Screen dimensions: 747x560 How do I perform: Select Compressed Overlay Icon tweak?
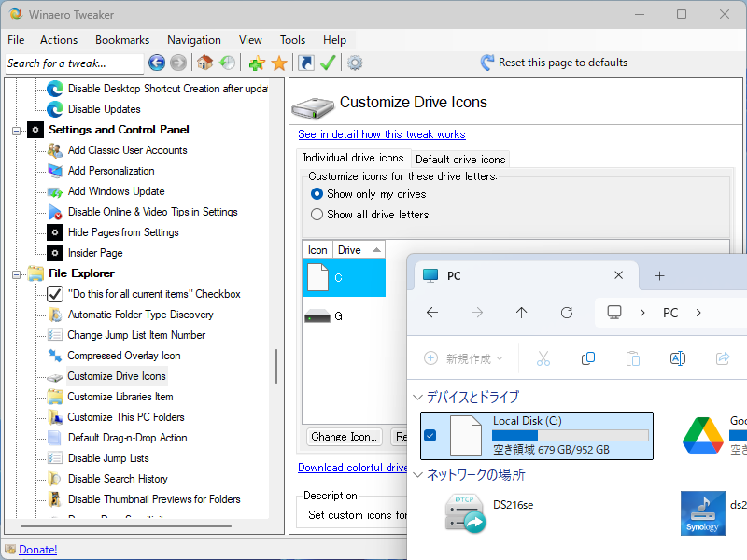pos(124,356)
